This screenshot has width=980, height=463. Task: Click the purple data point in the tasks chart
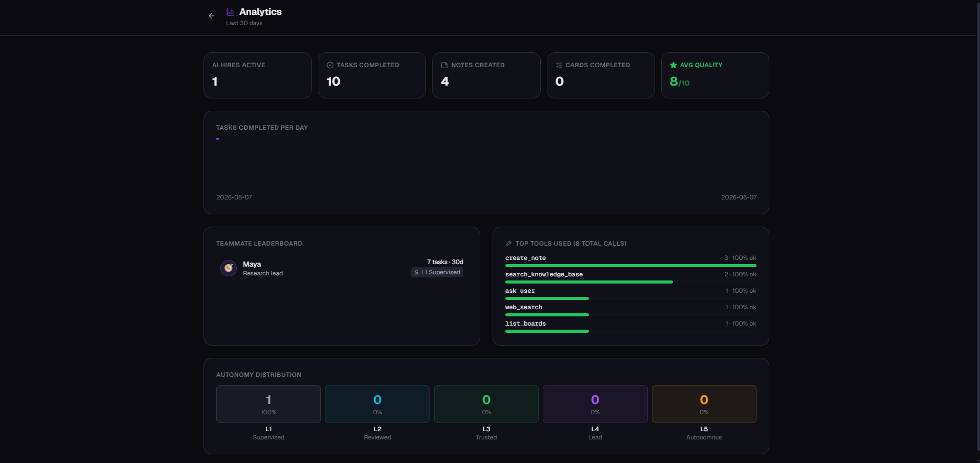tap(218, 139)
